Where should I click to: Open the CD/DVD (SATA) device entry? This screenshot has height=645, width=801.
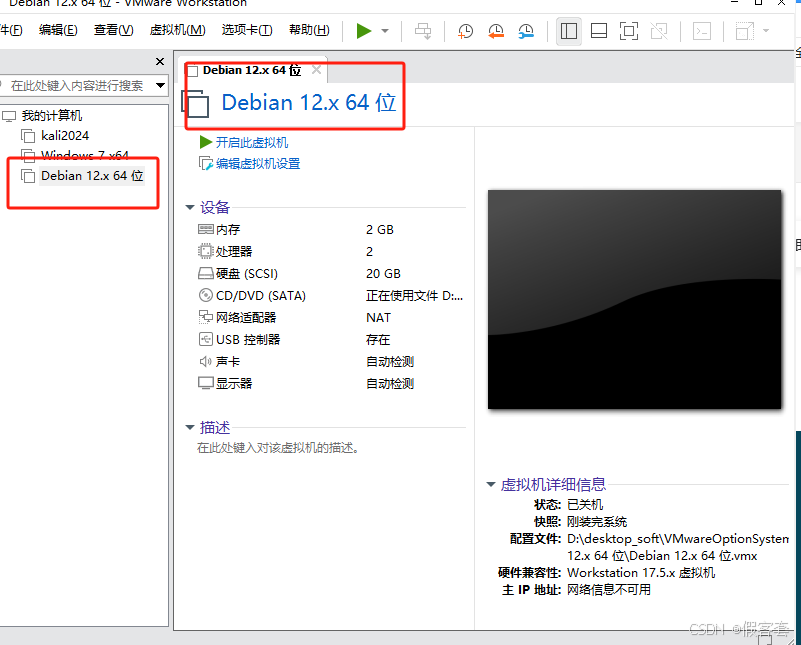261,296
